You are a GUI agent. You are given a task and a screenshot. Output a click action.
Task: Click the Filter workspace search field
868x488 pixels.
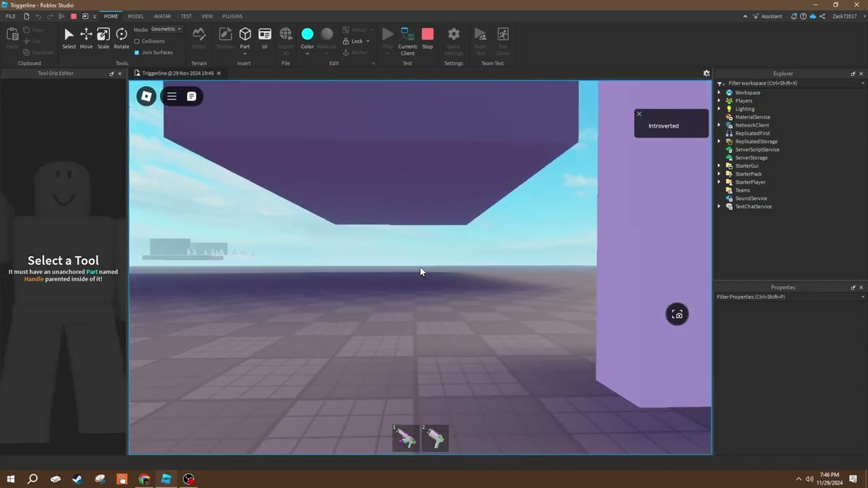pos(790,83)
